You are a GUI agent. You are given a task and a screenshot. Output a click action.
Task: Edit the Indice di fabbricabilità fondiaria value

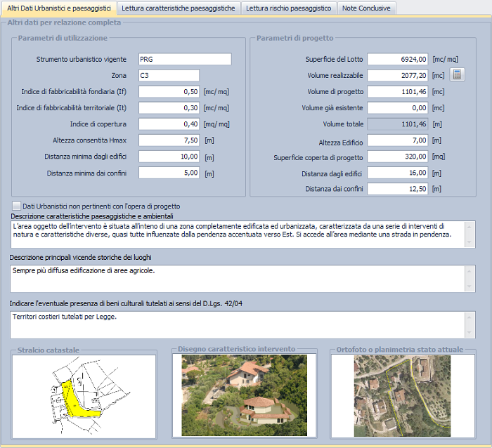click(169, 91)
